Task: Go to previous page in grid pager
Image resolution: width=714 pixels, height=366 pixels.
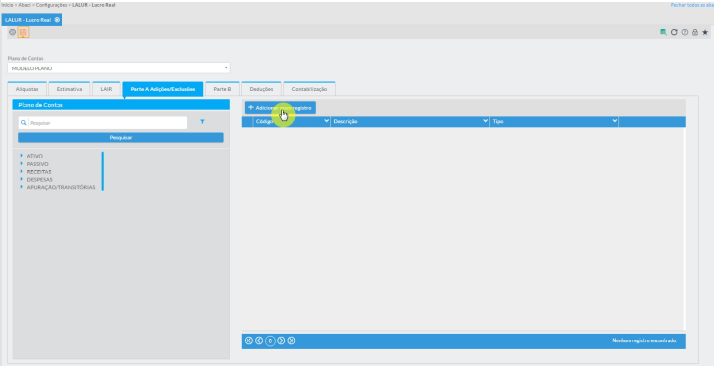Action: pos(259,341)
